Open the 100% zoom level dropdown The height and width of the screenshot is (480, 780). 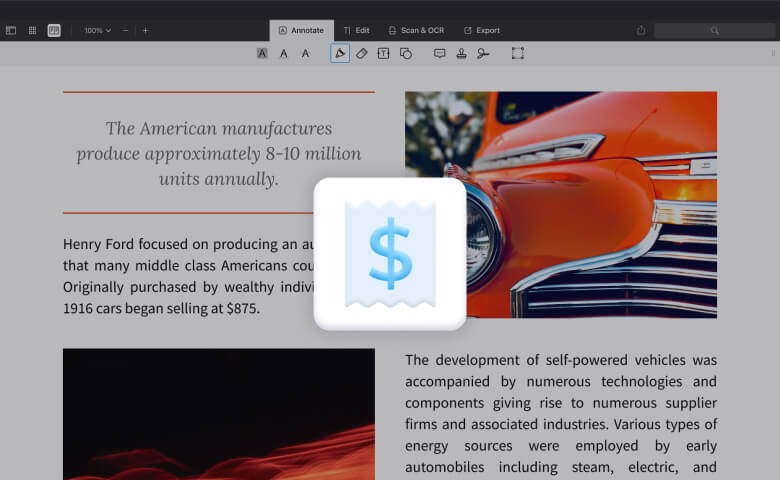tap(97, 30)
